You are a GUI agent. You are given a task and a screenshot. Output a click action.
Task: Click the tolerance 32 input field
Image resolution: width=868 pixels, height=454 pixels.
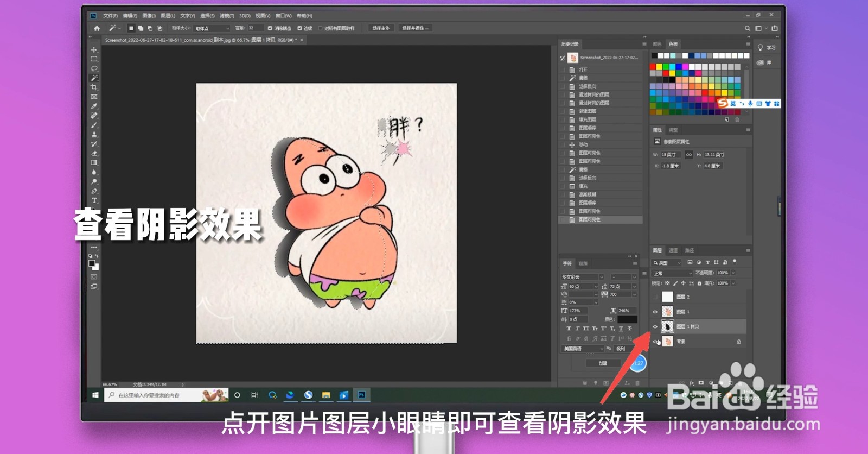coord(256,28)
